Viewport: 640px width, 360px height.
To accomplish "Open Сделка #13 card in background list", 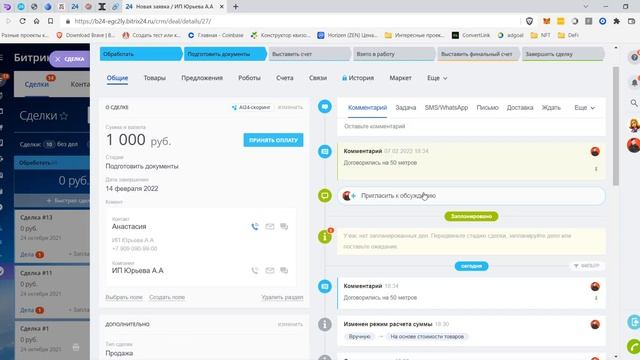I will (52, 236).
